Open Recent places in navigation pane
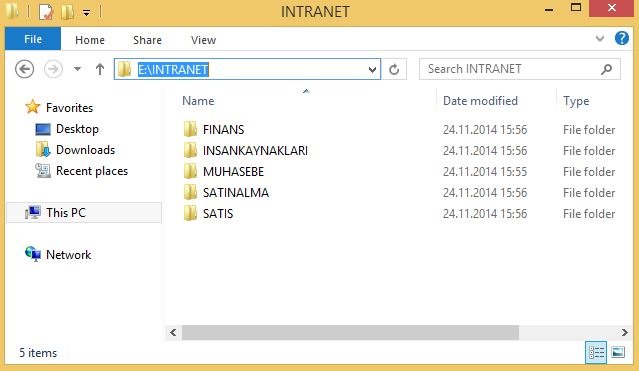 click(x=92, y=171)
